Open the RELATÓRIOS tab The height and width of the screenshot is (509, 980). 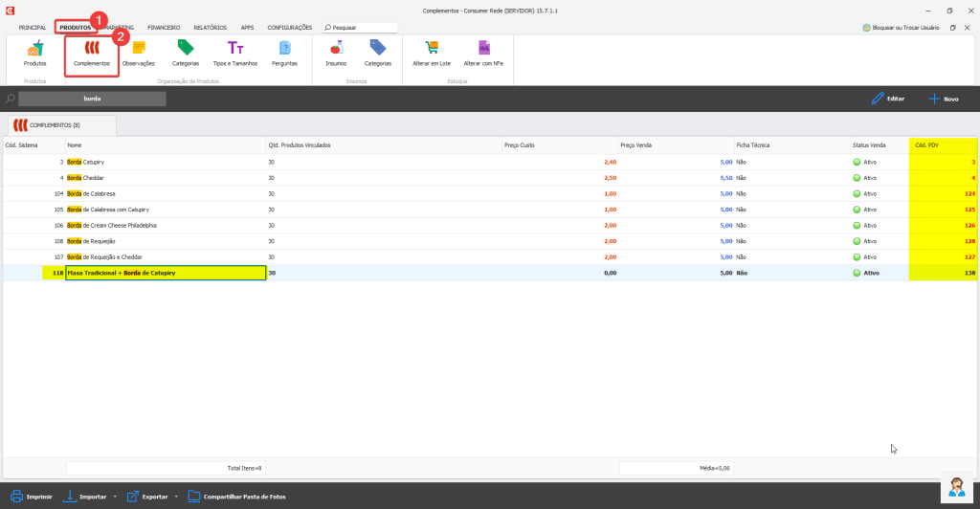coord(210,28)
